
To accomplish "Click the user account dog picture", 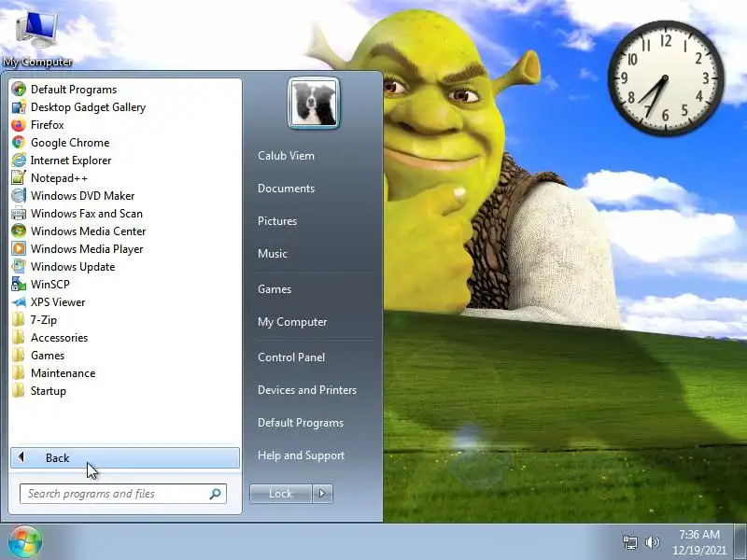I will pos(314,104).
